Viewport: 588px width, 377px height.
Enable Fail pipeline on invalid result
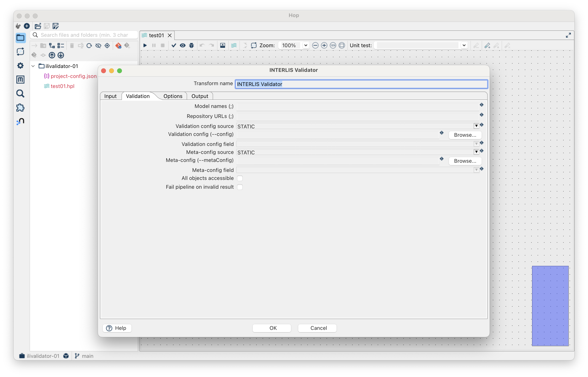pyautogui.click(x=240, y=187)
